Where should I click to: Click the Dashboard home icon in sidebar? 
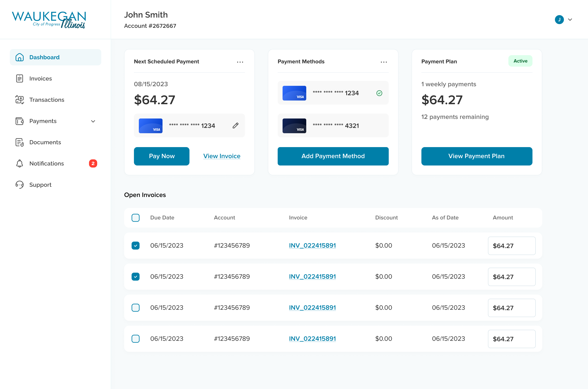pyautogui.click(x=20, y=57)
